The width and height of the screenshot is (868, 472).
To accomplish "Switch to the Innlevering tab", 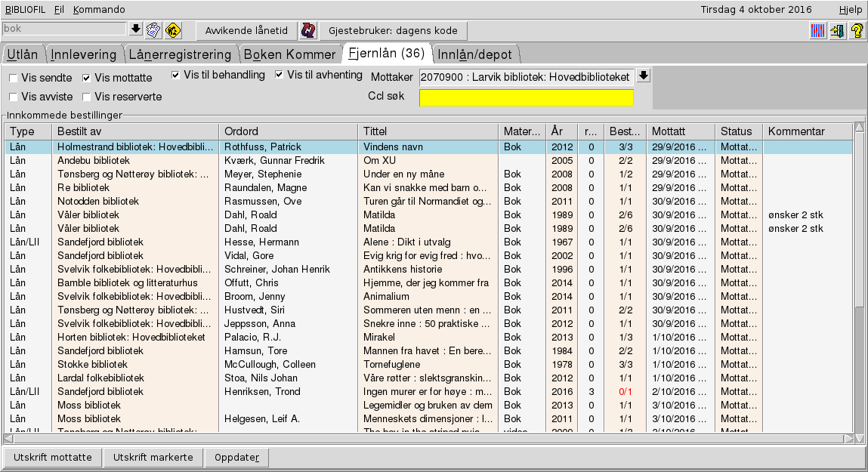I will click(84, 54).
